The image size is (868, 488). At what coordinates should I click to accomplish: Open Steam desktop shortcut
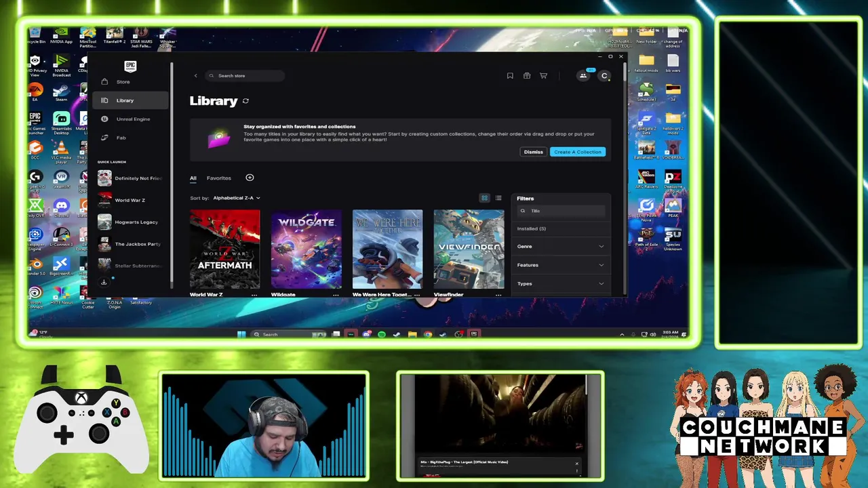click(x=61, y=93)
